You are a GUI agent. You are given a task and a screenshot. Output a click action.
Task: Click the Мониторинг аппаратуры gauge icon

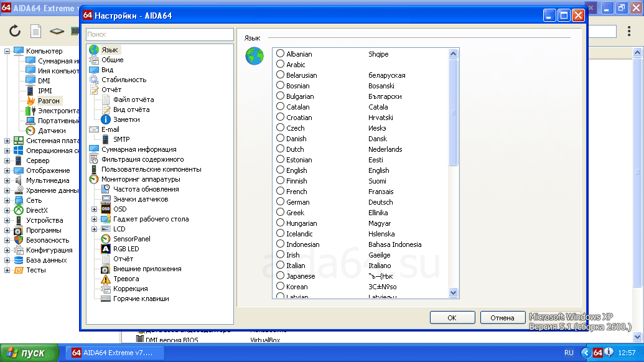click(x=94, y=179)
